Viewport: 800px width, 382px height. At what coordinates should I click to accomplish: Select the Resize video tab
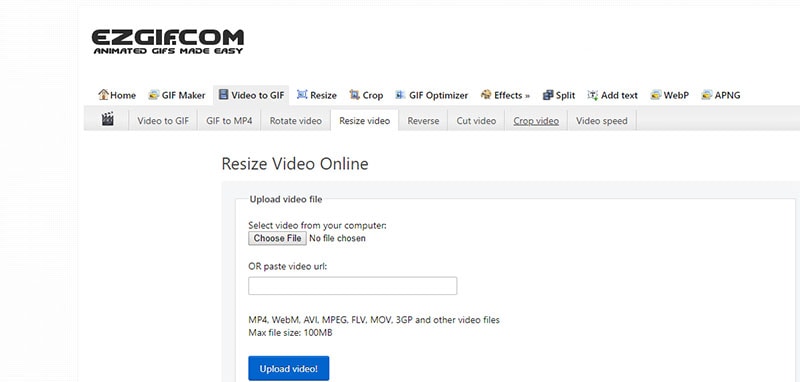coord(364,121)
